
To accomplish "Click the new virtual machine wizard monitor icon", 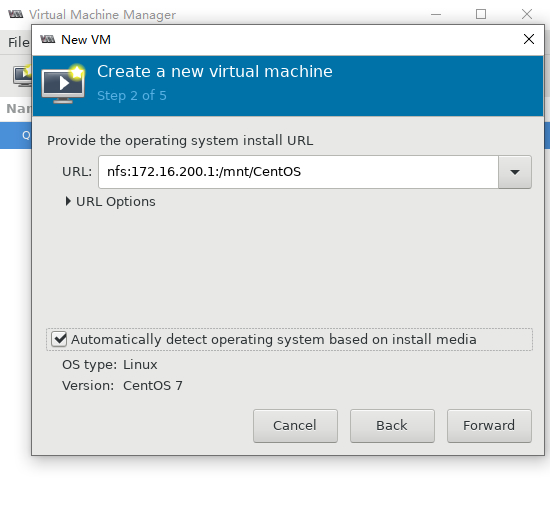I will [x=63, y=84].
